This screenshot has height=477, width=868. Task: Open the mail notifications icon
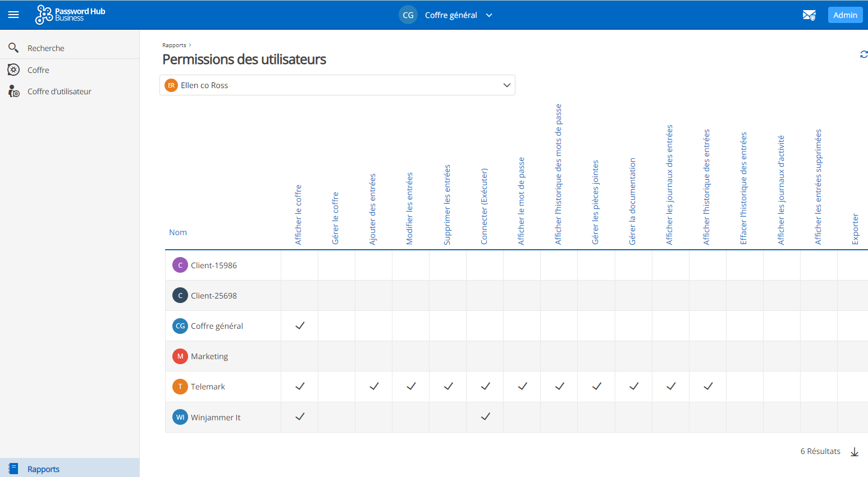(809, 15)
